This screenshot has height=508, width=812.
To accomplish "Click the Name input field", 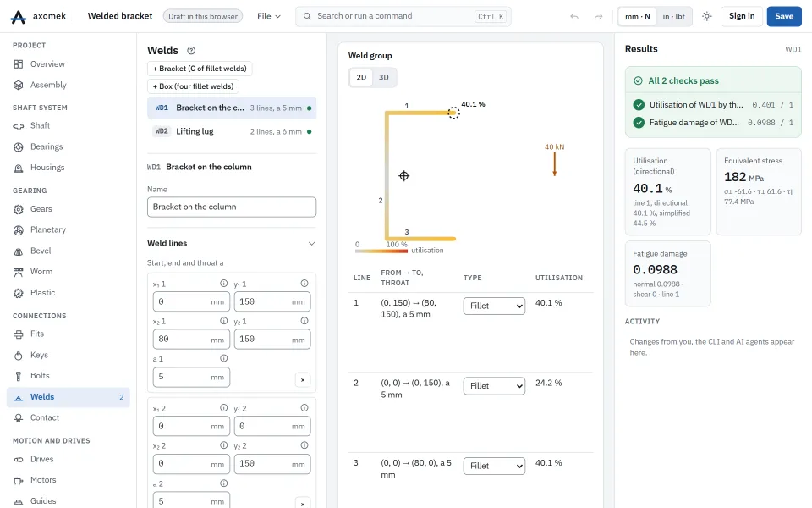I will point(232,207).
